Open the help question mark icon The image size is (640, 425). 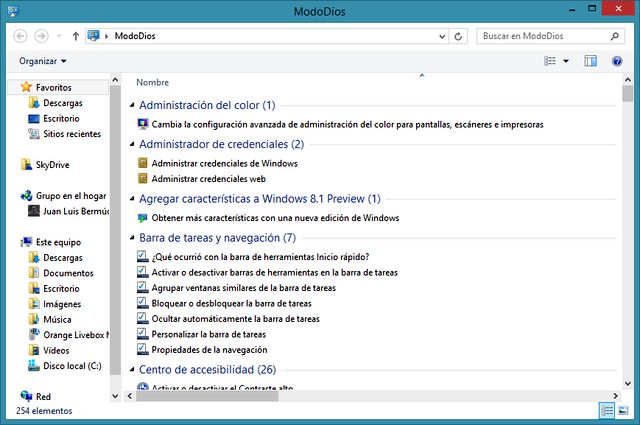619,61
